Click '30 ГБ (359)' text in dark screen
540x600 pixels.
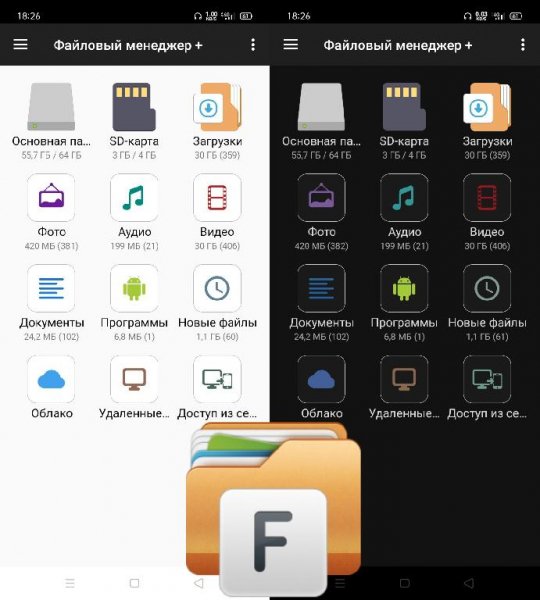click(487, 155)
